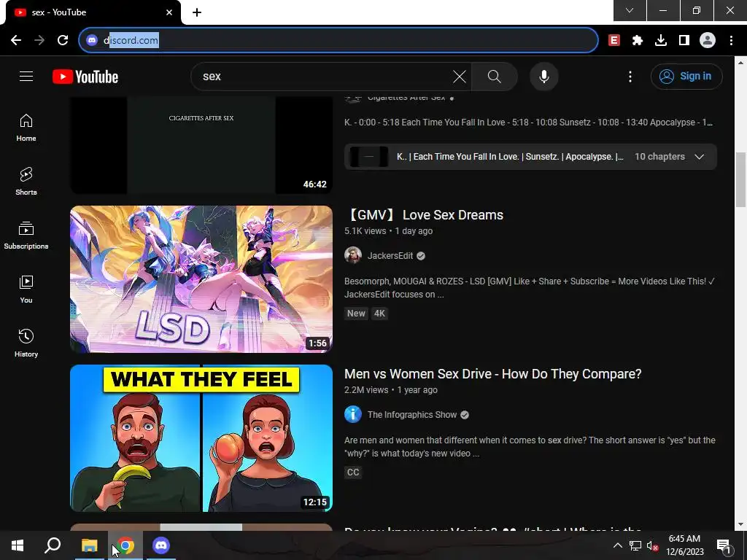747x560 pixels.
Task: Open 'Men vs Women Sex Drive' title
Action: tap(492, 374)
